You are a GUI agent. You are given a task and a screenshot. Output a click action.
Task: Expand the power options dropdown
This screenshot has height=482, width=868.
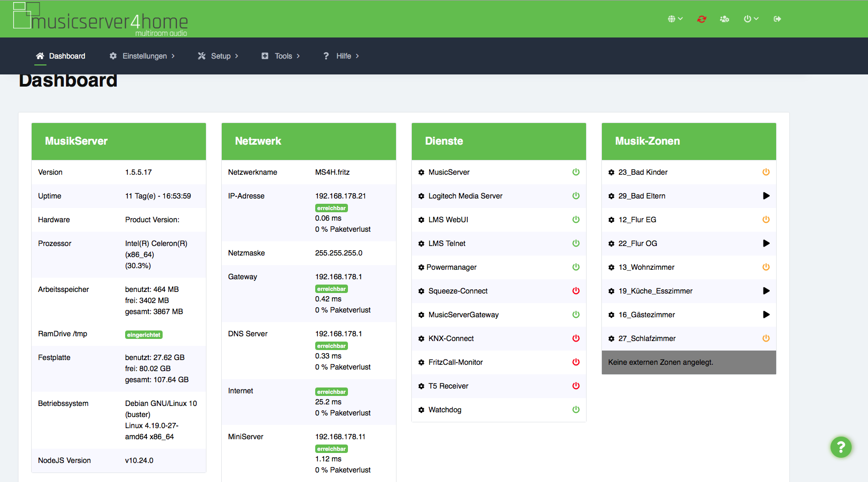[751, 19]
